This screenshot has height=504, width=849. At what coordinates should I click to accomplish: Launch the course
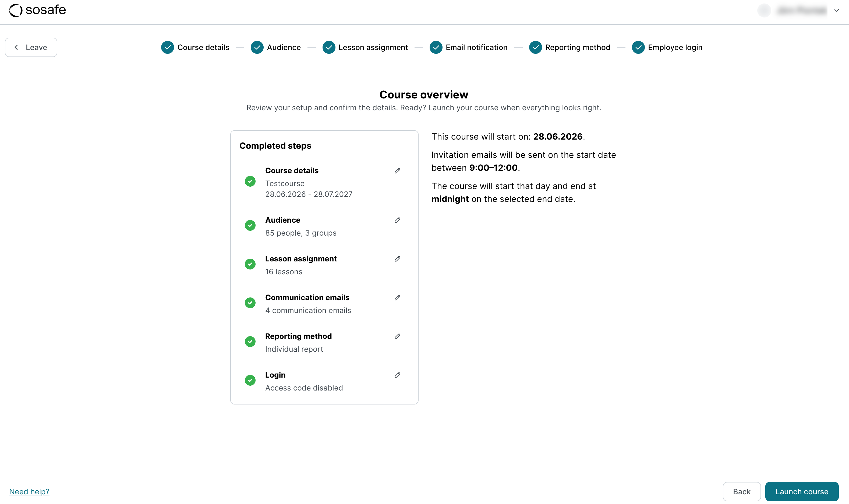coord(802,491)
